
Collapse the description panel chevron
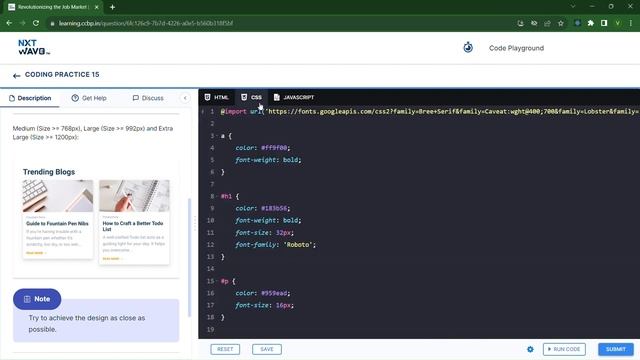(x=185, y=98)
